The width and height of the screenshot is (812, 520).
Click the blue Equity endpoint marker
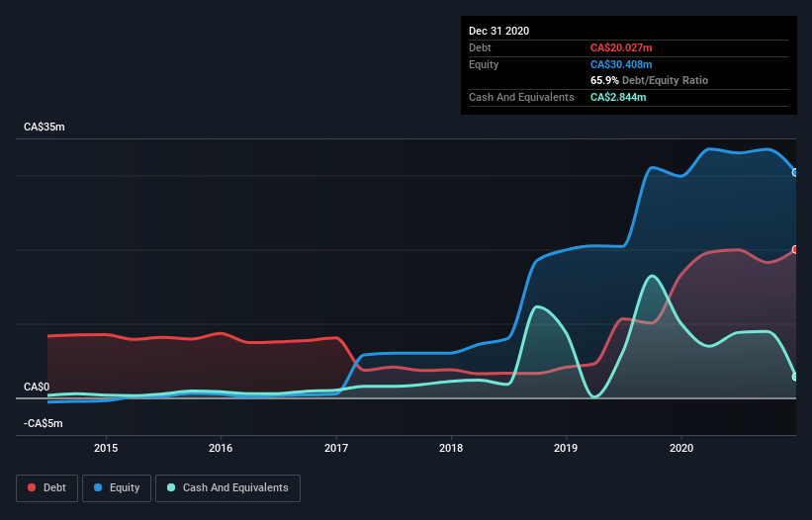(795, 172)
